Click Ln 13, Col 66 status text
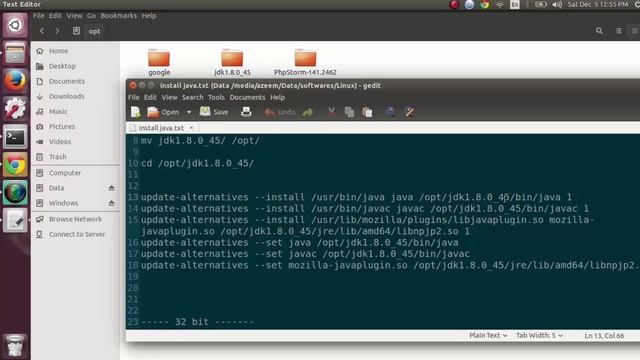Viewport: 640px width, 360px height. pos(604,336)
